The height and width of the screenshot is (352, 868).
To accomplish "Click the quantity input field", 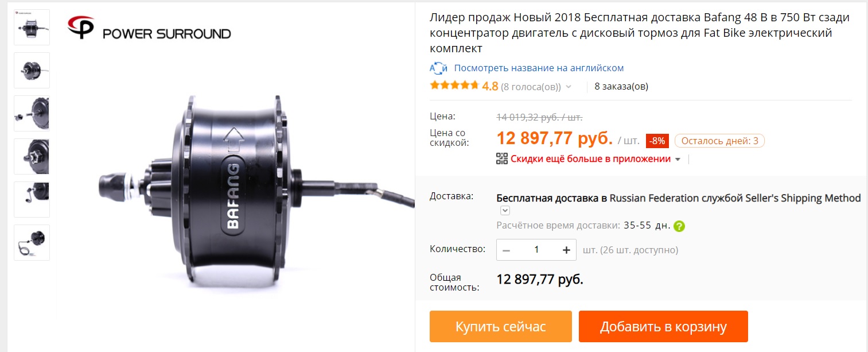I will [536, 250].
